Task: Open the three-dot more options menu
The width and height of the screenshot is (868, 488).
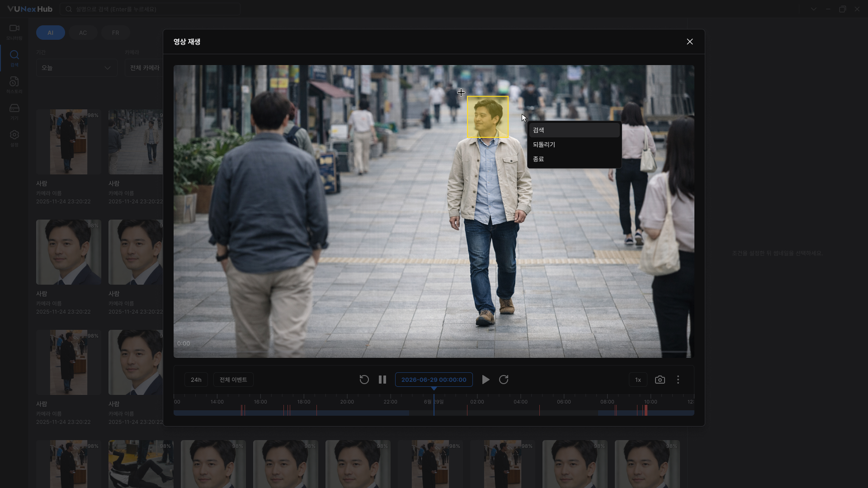Action: click(678, 380)
